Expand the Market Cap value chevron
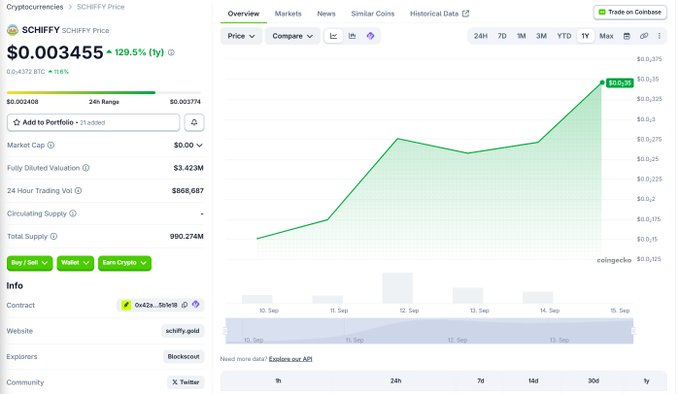 (200, 145)
